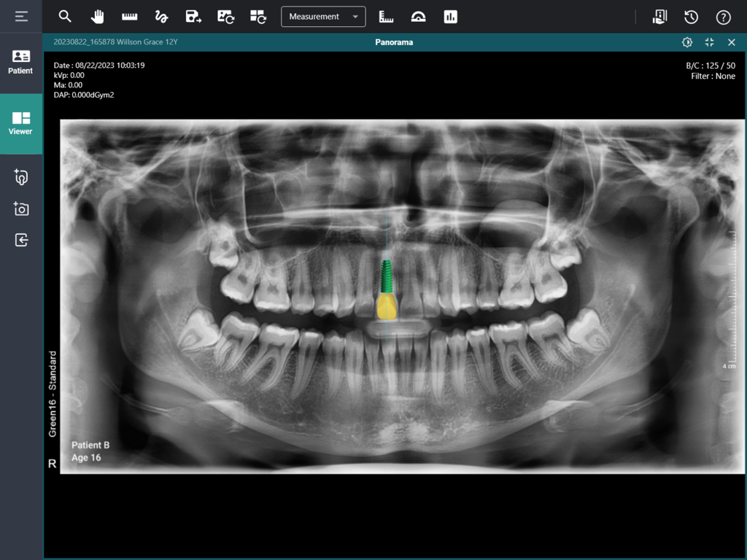Expand the sidebar hamburger menu
The height and width of the screenshot is (560, 747).
(21, 16)
